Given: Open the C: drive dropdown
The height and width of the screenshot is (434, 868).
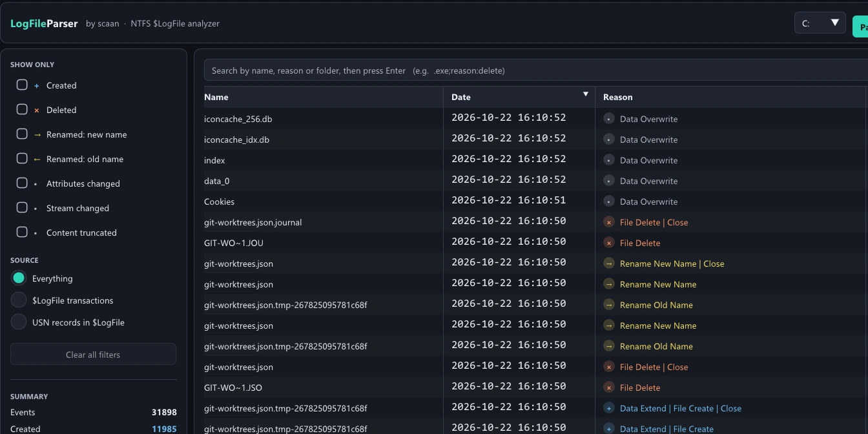Looking at the screenshot, I should tap(820, 23).
